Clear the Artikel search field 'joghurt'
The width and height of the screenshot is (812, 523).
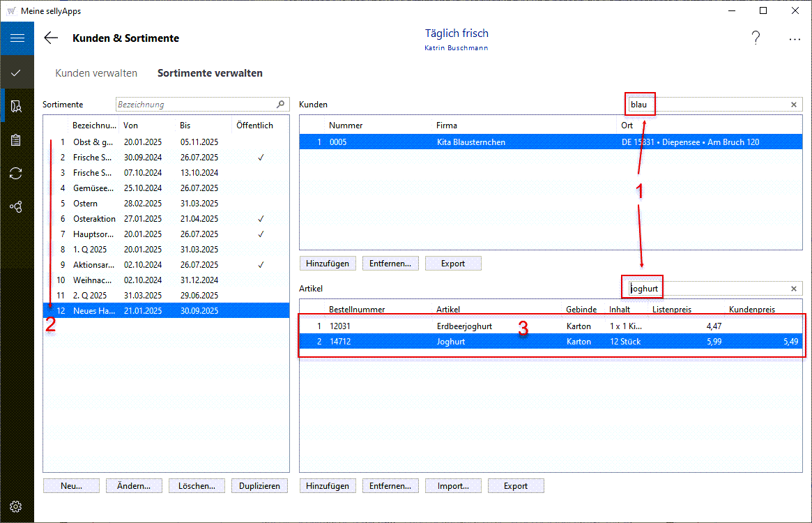point(793,289)
